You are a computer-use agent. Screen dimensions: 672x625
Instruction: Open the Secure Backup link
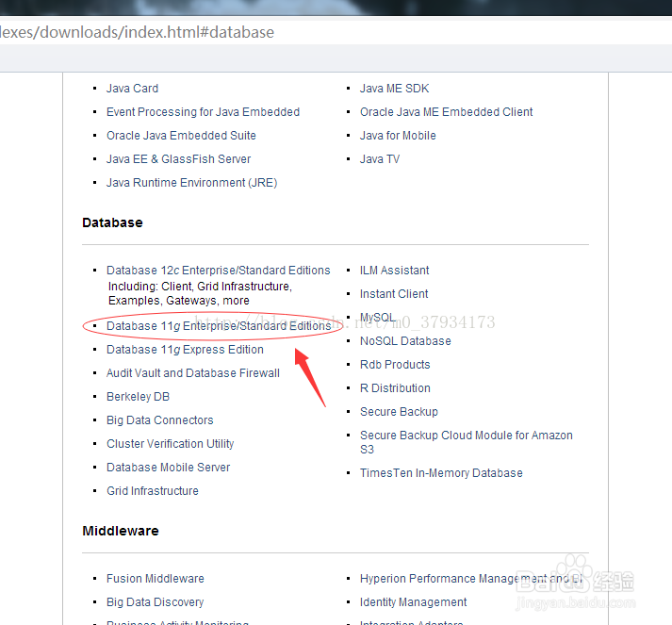(399, 412)
